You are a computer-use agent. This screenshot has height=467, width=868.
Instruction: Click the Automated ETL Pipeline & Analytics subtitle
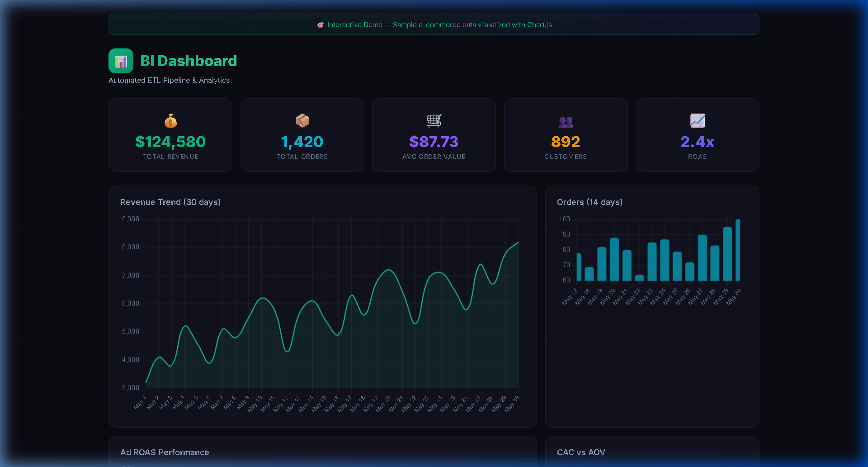pyautogui.click(x=169, y=80)
